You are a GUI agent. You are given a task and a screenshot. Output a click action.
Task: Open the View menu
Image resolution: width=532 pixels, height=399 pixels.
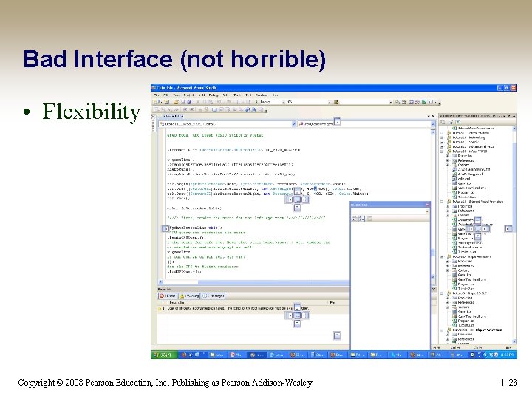tap(177, 95)
